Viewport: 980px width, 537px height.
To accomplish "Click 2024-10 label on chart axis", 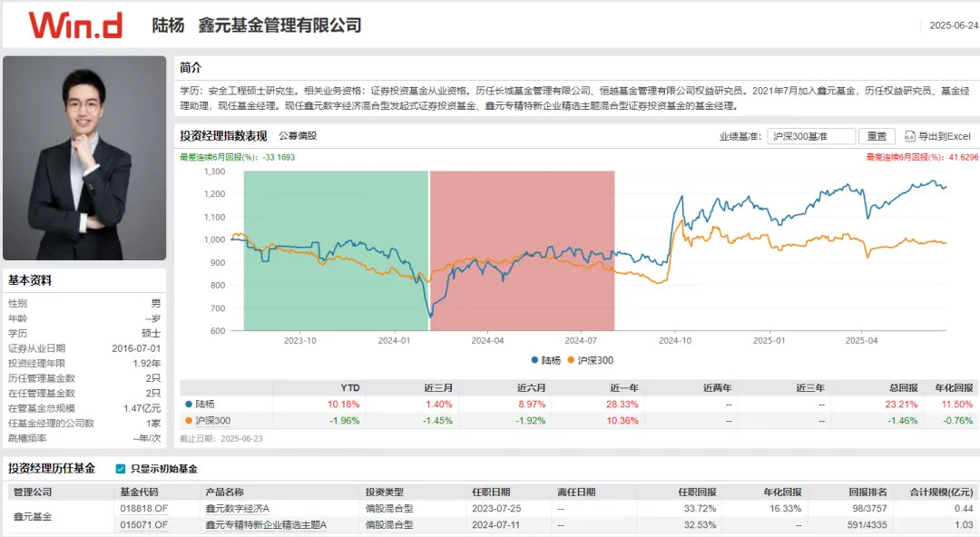I will pyautogui.click(x=675, y=341).
